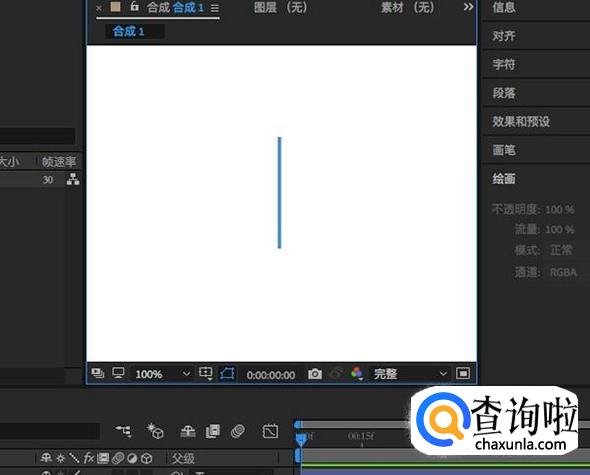The height and width of the screenshot is (475, 590).
Task: Click the snapshot camera icon
Action: click(x=315, y=374)
